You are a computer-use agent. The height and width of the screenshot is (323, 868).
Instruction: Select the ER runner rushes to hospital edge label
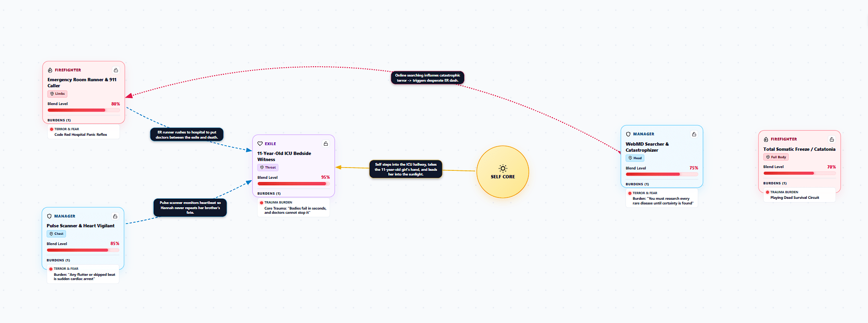click(187, 135)
